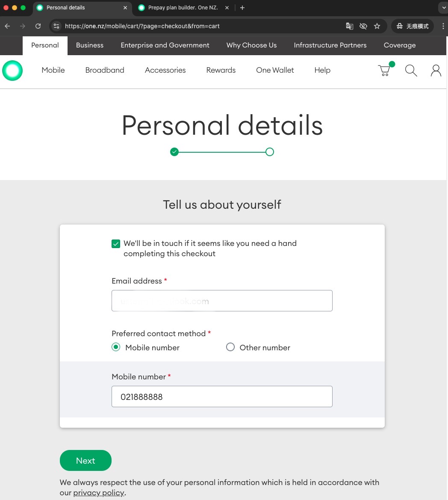Click the One NZ green circle logo
The width and height of the screenshot is (448, 500).
12,71
